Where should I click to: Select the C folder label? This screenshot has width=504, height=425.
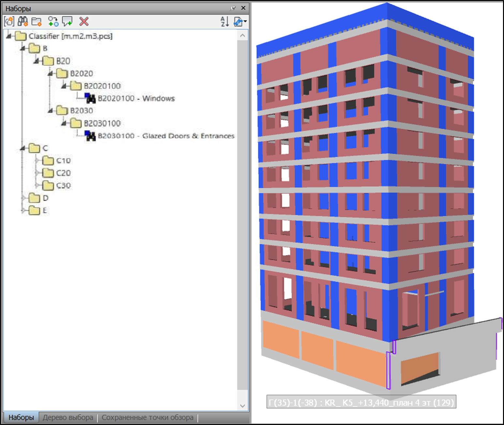[45, 148]
